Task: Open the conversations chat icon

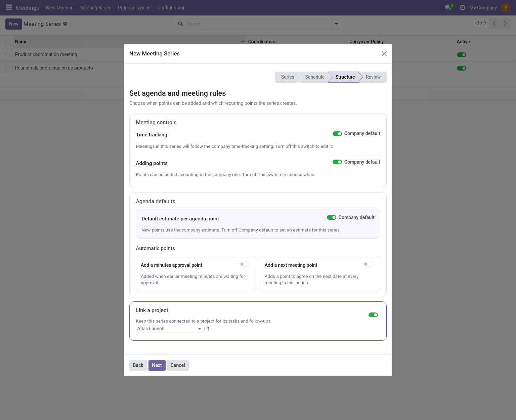Action: (x=448, y=7)
